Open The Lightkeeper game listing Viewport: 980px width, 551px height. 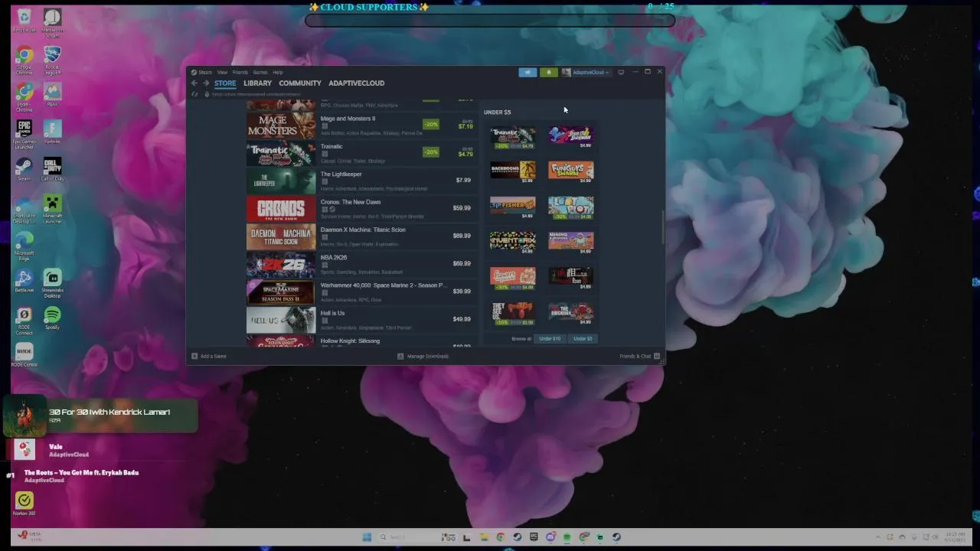point(361,181)
